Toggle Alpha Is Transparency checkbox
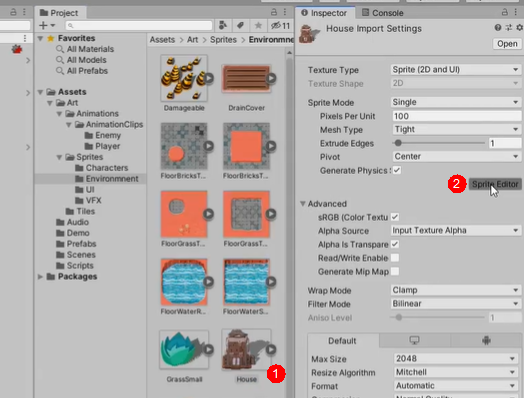The height and width of the screenshot is (398, 524). pyautogui.click(x=395, y=244)
